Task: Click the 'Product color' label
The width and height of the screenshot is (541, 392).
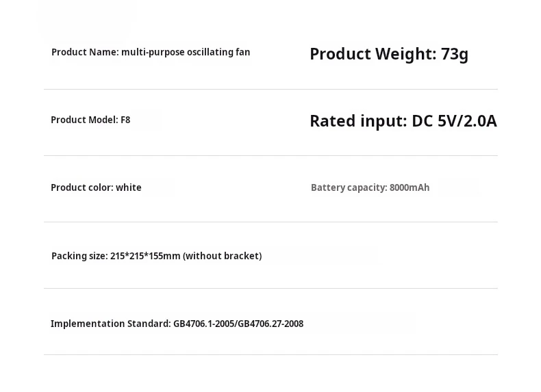Action: point(81,187)
